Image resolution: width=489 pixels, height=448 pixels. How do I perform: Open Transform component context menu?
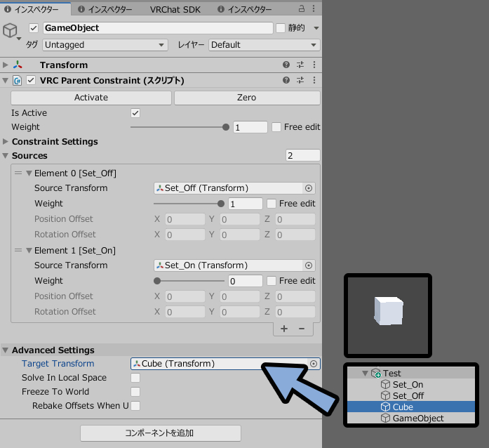point(314,65)
